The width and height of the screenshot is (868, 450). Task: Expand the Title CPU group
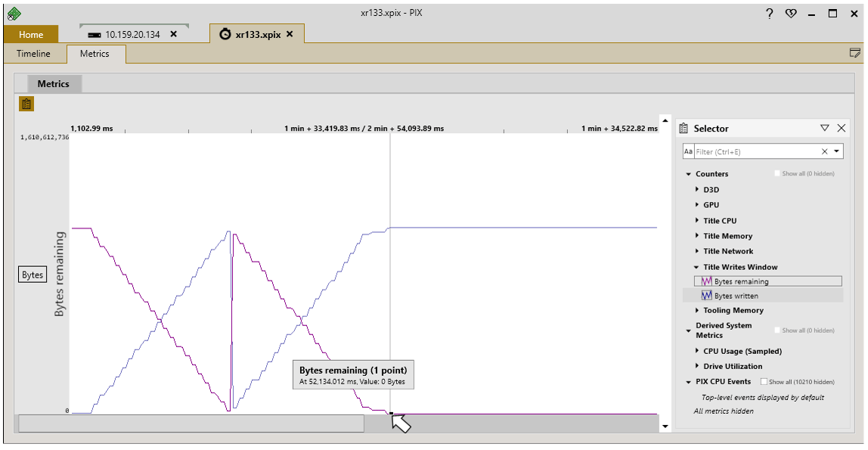click(x=697, y=220)
